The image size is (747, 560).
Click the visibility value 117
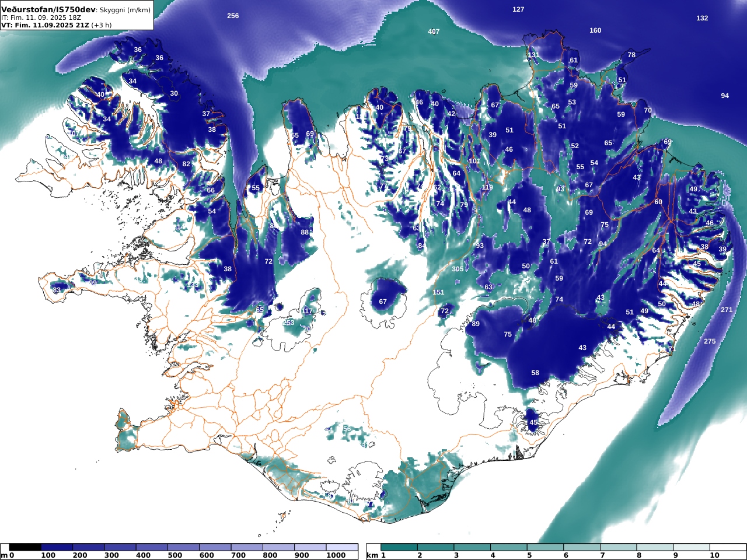(x=307, y=311)
